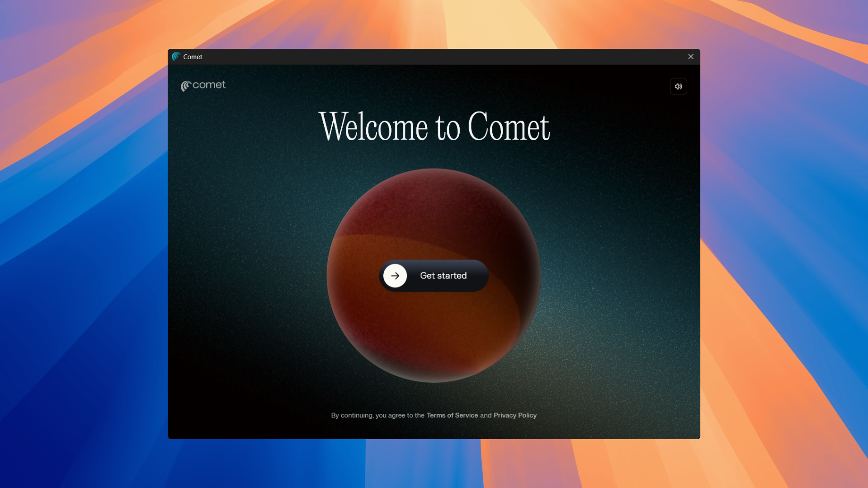Click the agreement disclaimer text at bottom
The image size is (868, 488).
pyautogui.click(x=377, y=415)
